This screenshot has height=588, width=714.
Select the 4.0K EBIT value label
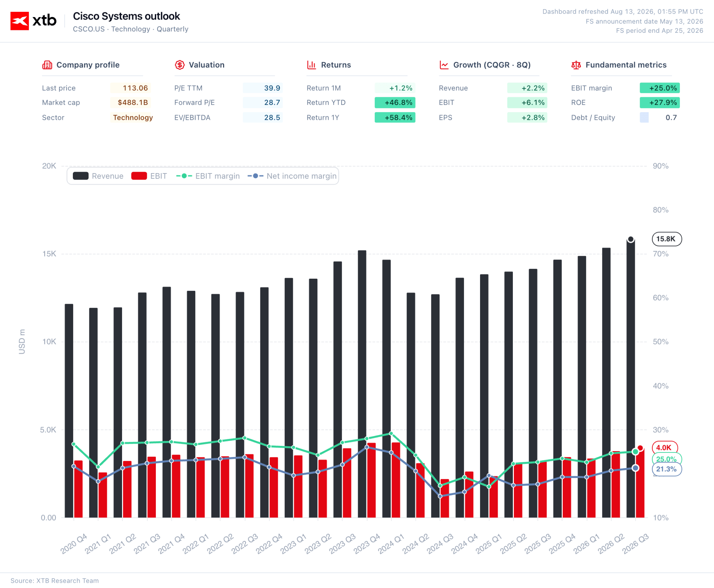point(664,448)
